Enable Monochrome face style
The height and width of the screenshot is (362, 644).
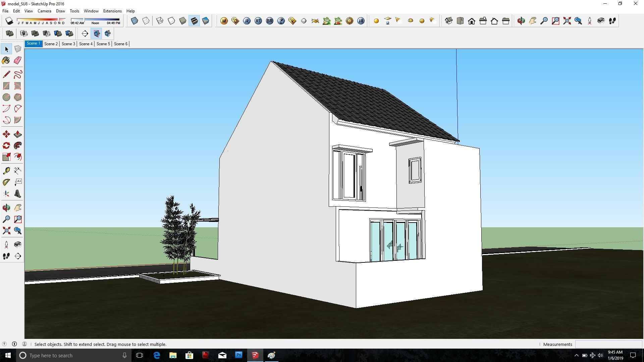[206, 21]
